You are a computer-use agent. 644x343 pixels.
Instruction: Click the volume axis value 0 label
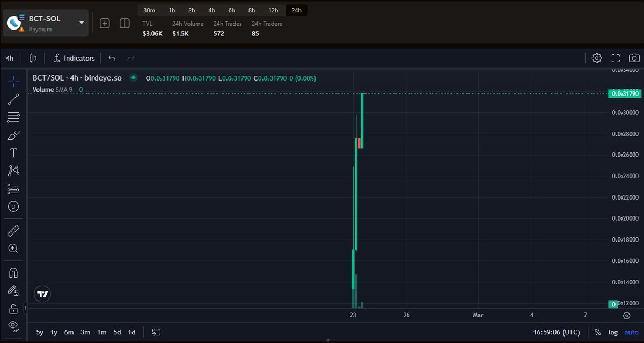(x=614, y=304)
